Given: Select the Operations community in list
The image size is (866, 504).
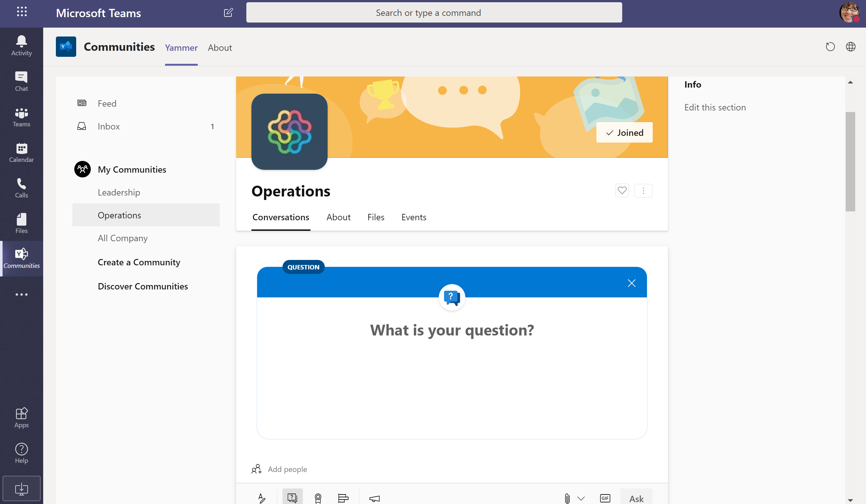Looking at the screenshot, I should pyautogui.click(x=146, y=215).
